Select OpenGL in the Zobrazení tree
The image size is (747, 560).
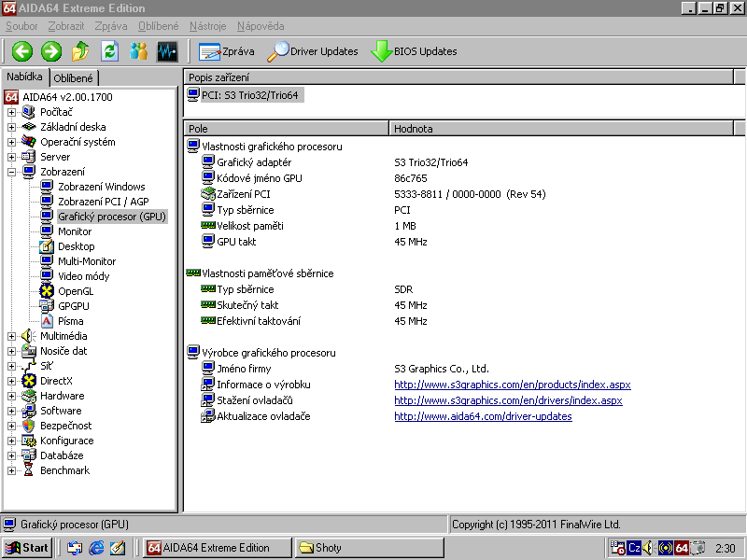[75, 291]
